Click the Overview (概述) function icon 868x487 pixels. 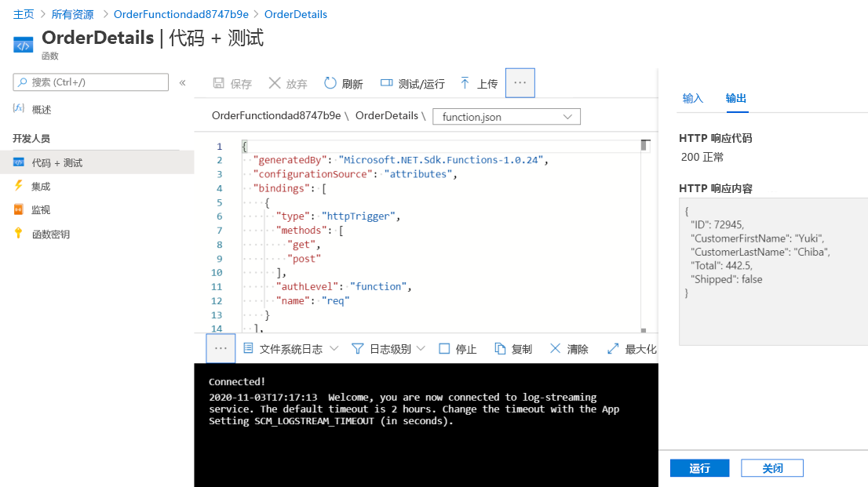(19, 108)
